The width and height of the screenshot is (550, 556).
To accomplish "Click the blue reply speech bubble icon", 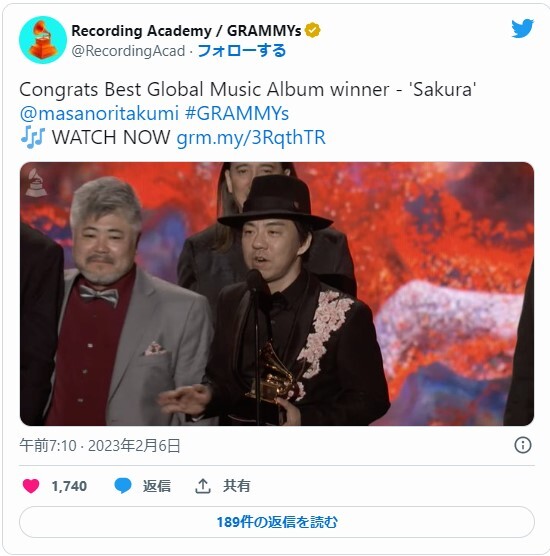I will click(x=123, y=486).
